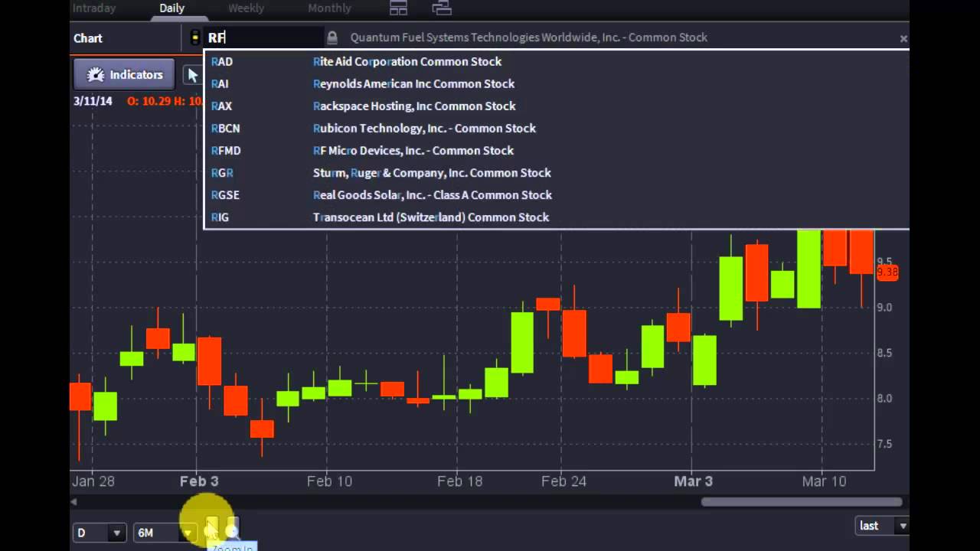The width and height of the screenshot is (980, 551).
Task: Click the Feb 24 date axis label
Action: coord(564,481)
